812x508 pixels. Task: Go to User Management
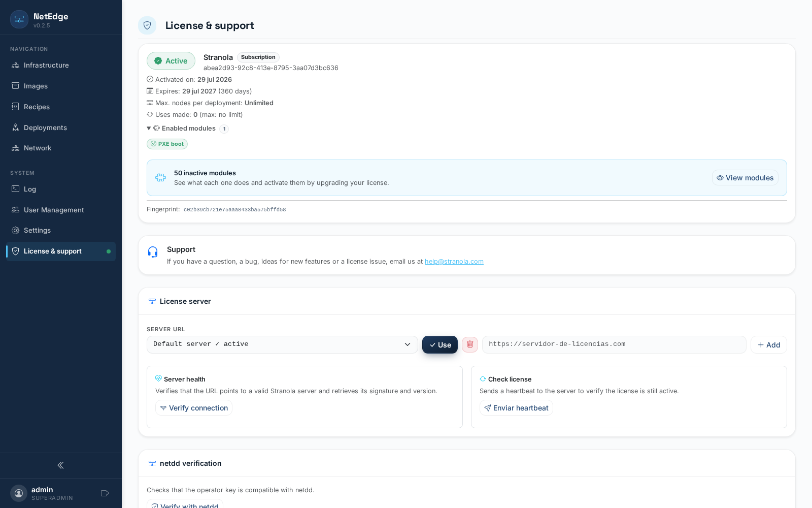[61, 210]
